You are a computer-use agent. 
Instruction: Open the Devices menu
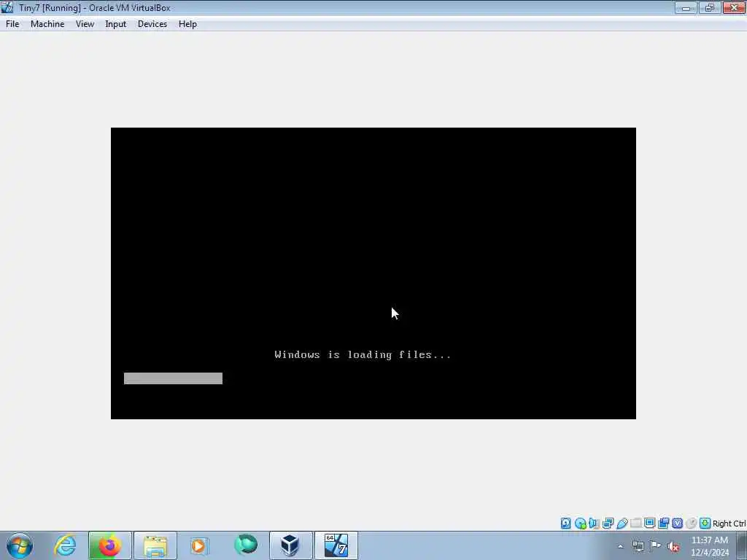pos(152,24)
